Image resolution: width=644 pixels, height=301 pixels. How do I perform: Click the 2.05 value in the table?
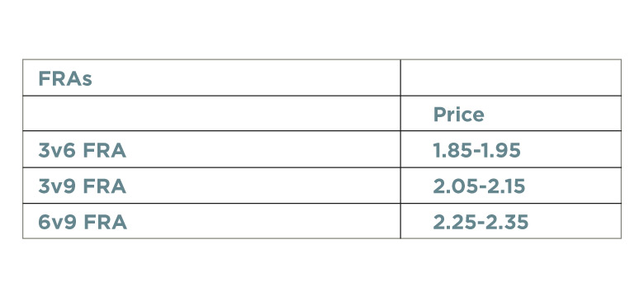(455, 186)
